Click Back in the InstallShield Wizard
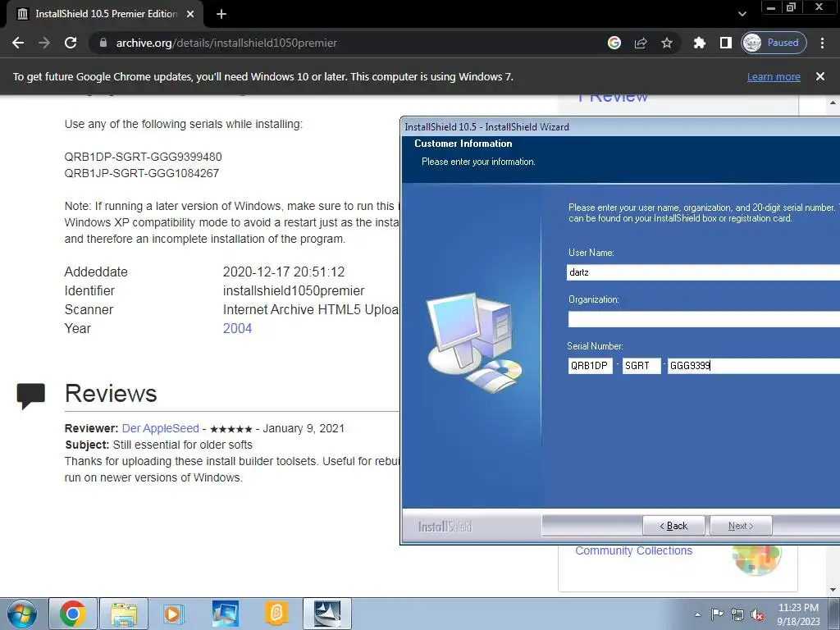 tap(673, 526)
